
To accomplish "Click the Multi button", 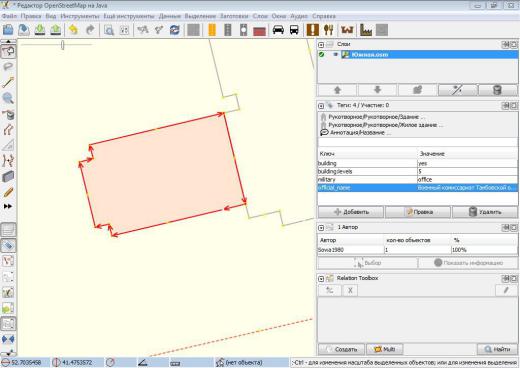I will coord(385,349).
